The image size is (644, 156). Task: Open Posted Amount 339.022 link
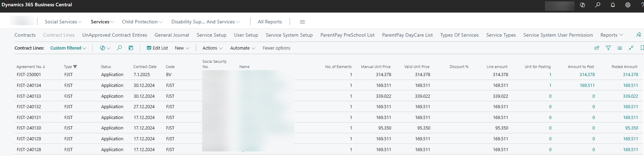[x=630, y=96]
